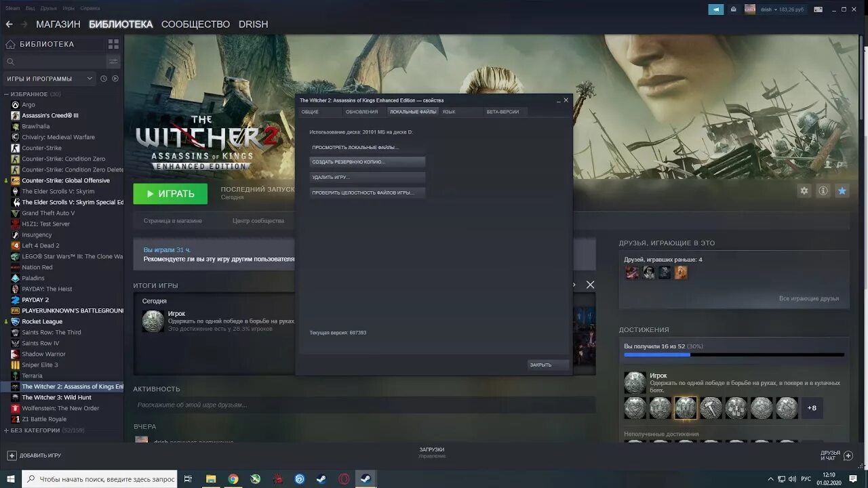Image resolution: width=868 pixels, height=488 pixels.
Task: Switch to Big Picture mode icon
Action: (818, 9)
